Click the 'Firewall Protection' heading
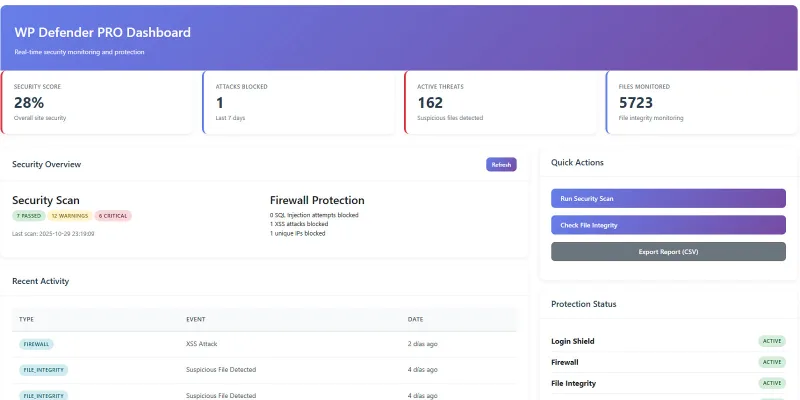 [x=317, y=201]
